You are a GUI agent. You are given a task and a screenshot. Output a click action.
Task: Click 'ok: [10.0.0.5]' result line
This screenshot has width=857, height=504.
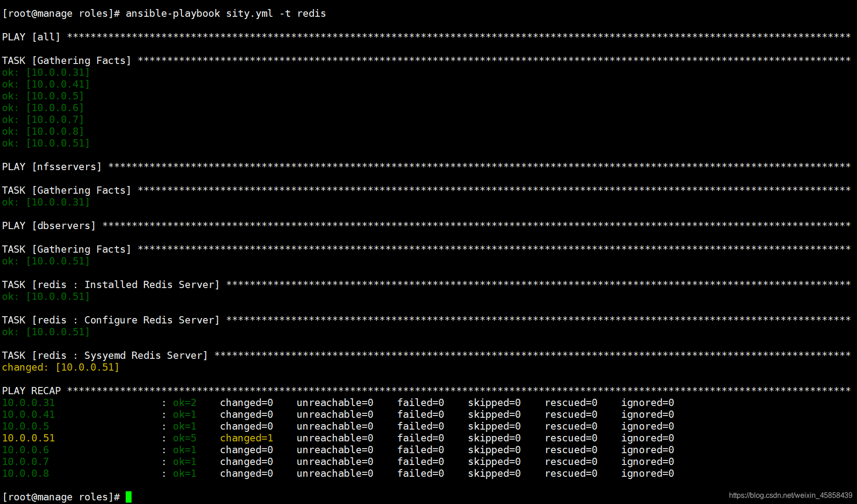(x=43, y=96)
